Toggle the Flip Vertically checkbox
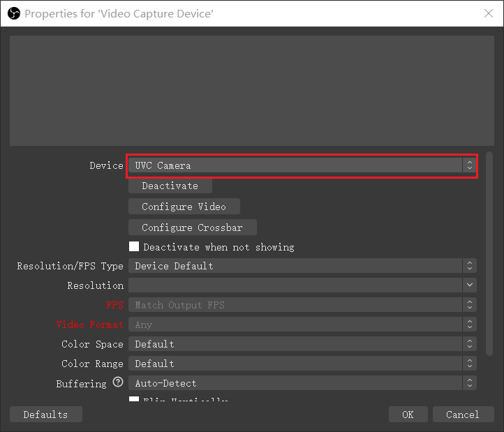 [x=135, y=400]
